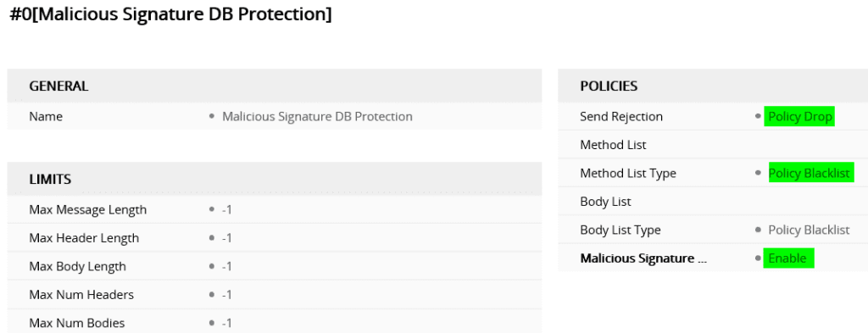Image resolution: width=868 pixels, height=333 pixels.
Task: Click the Max Num Bodies value
Action: (227, 323)
